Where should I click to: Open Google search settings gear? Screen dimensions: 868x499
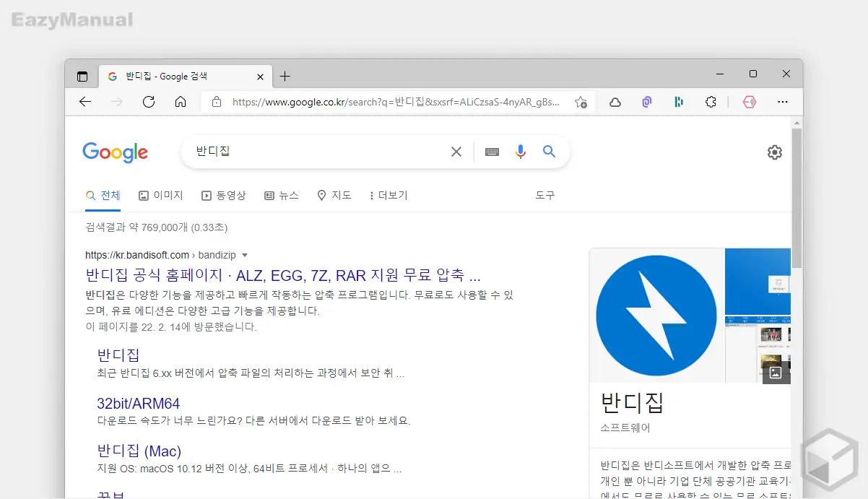775,152
